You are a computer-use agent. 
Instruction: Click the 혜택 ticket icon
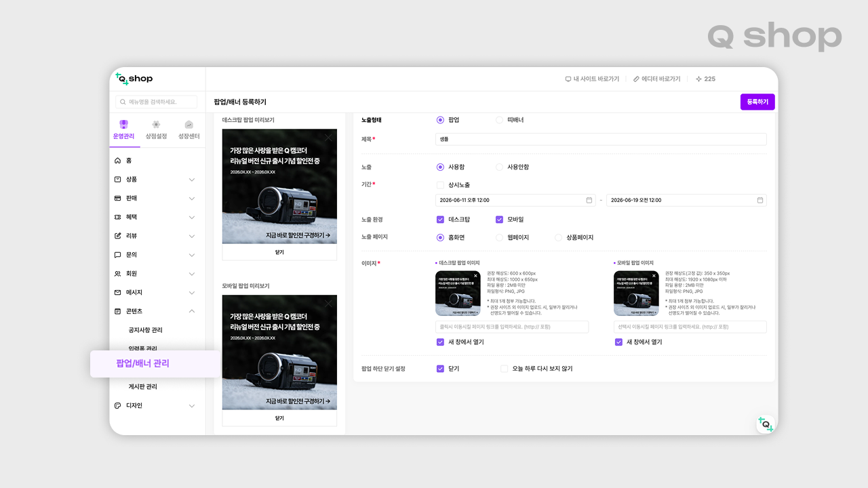[x=118, y=217]
